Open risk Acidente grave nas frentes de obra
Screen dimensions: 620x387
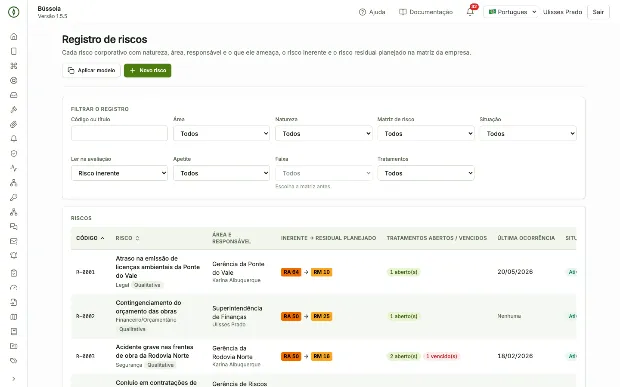[154, 351]
